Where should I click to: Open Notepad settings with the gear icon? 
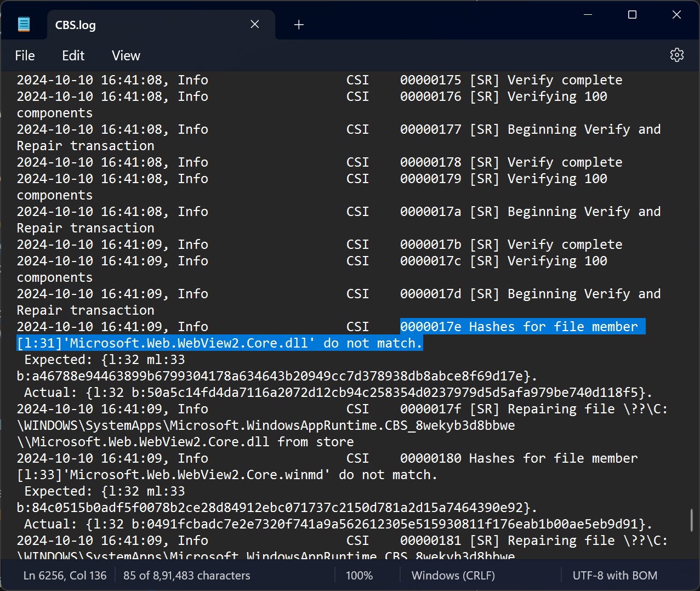676,55
